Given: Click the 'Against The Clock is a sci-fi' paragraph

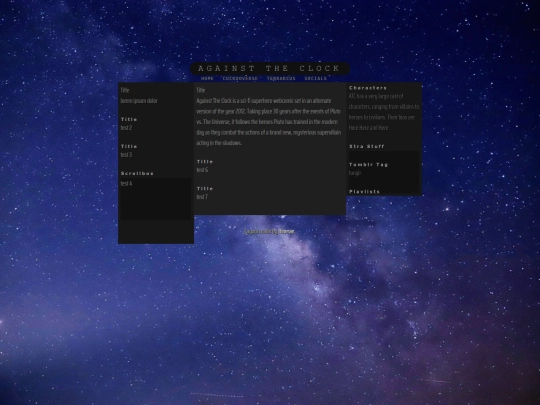Looking at the screenshot, I should 269,122.
